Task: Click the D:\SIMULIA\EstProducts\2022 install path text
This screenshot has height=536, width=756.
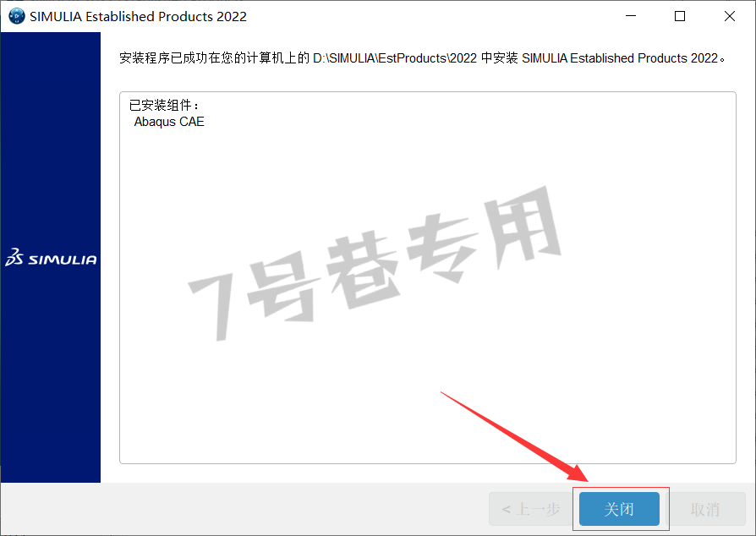Action: [x=395, y=57]
